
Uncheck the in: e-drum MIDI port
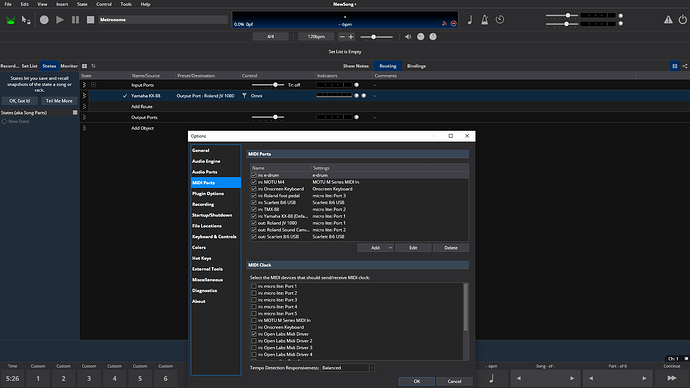pyautogui.click(x=254, y=175)
